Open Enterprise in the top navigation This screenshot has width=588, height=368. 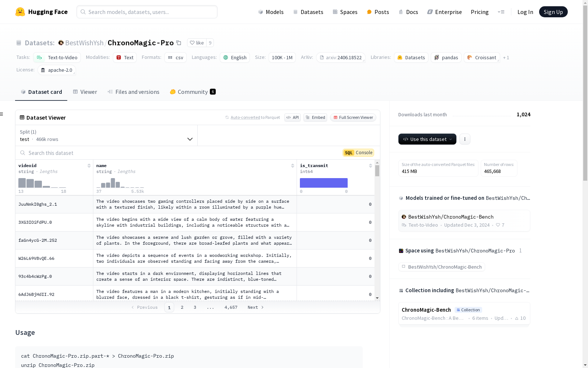pyautogui.click(x=444, y=12)
